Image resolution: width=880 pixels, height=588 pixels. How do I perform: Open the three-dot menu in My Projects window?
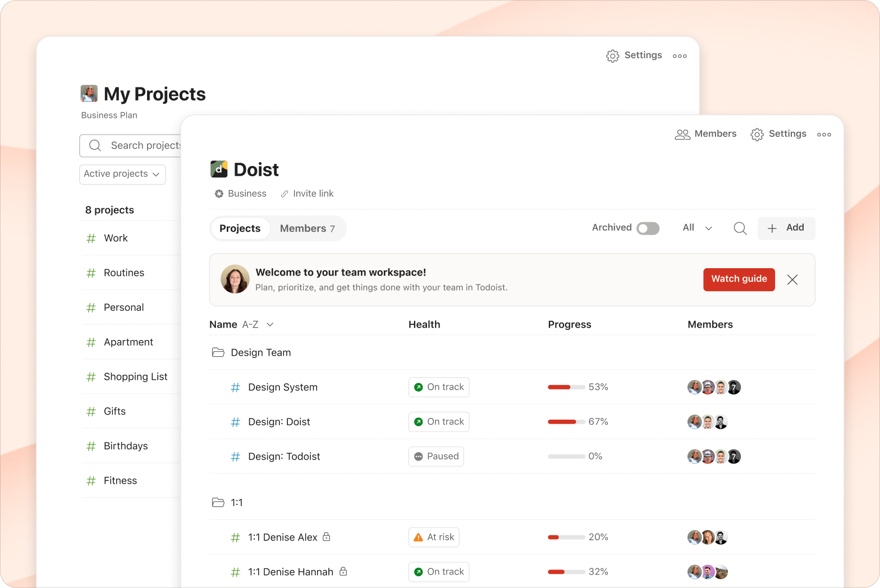pos(680,56)
